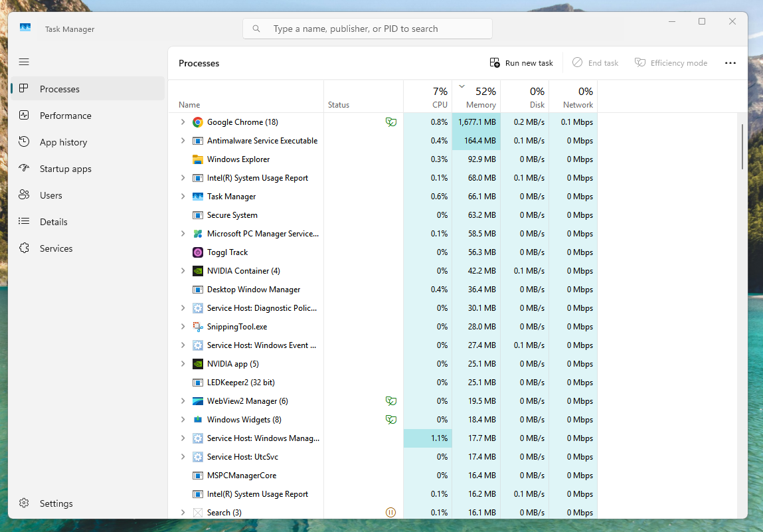Image resolution: width=763 pixels, height=532 pixels.
Task: Click the 164.4 MB memory cell
Action: coord(476,141)
